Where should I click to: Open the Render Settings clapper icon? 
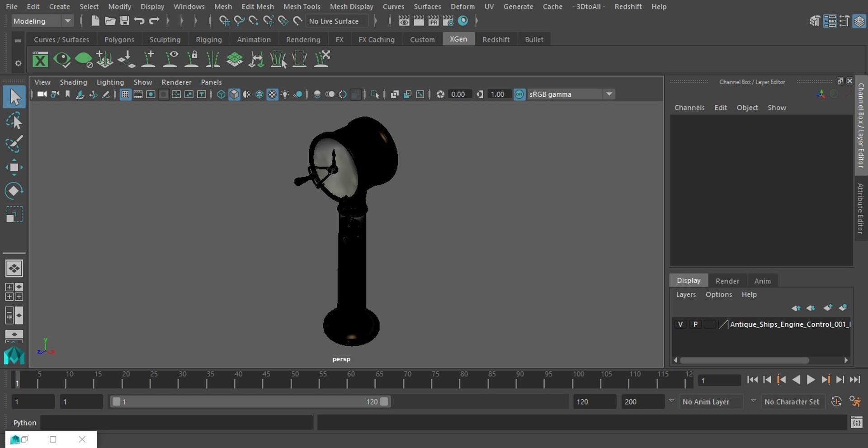pos(448,21)
